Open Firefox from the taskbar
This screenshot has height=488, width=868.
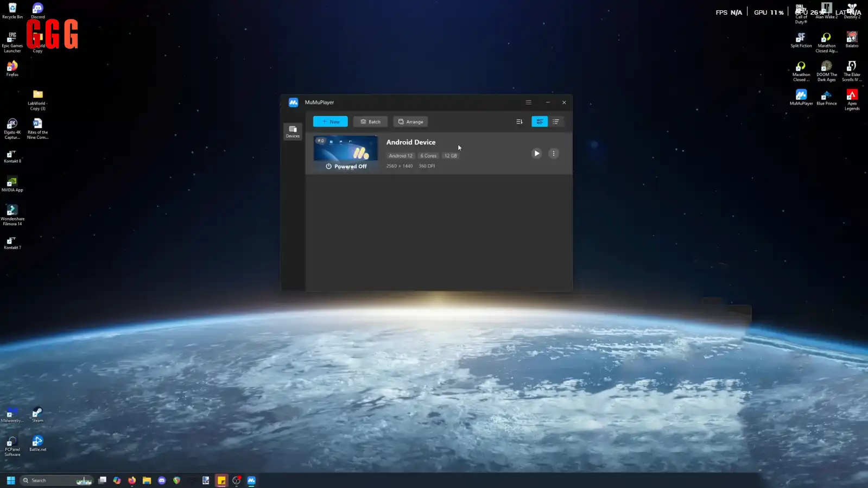132,480
